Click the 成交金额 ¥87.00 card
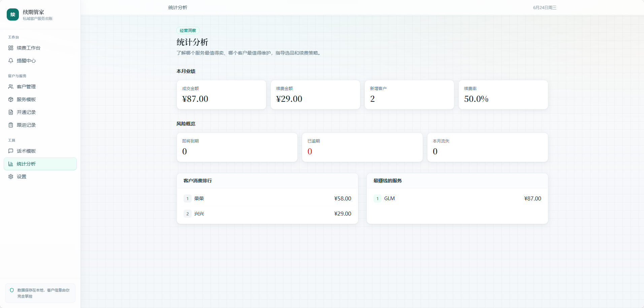The height and width of the screenshot is (308, 644). click(x=221, y=95)
